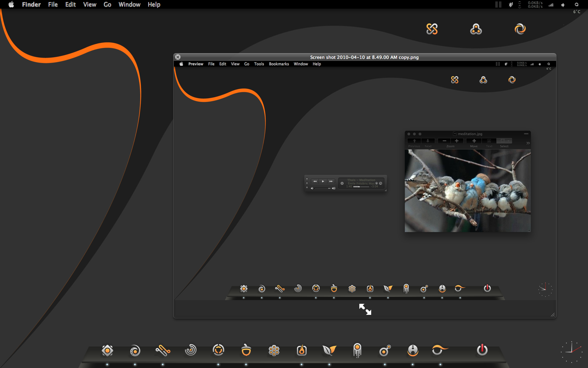
Task: Open the three-dot trefoil icon on the desktop
Action: (x=476, y=29)
